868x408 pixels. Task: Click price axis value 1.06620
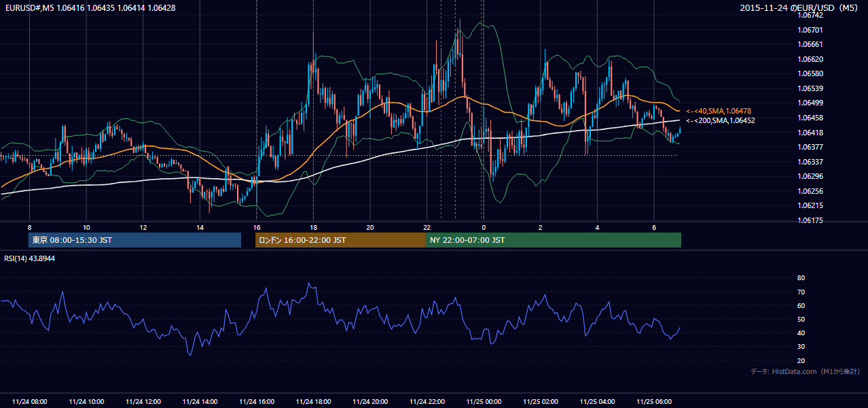[809, 59]
